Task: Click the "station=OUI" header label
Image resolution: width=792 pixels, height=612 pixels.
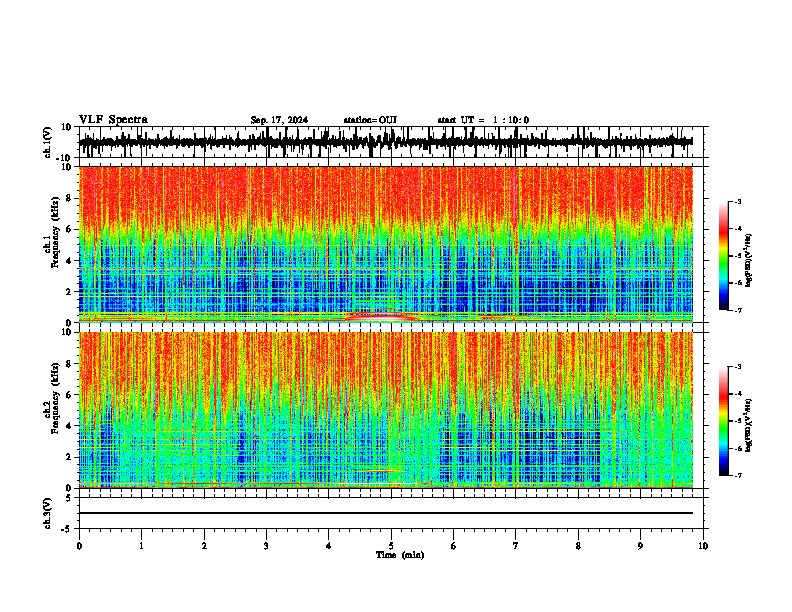Action: click(x=370, y=120)
